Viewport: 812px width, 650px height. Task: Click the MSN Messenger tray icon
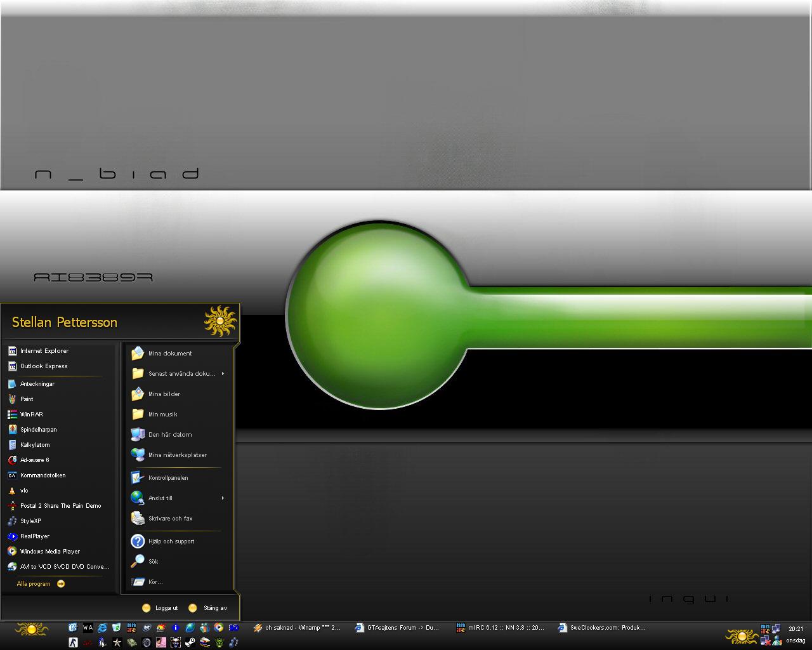(x=777, y=640)
